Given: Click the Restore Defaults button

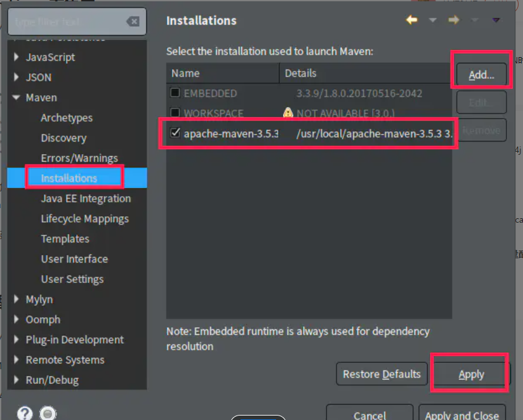Looking at the screenshot, I should (381, 374).
